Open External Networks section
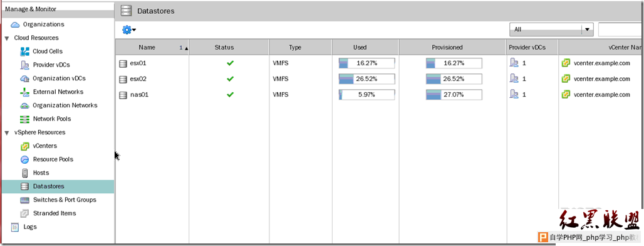The image size is (644, 246). pyautogui.click(x=58, y=92)
